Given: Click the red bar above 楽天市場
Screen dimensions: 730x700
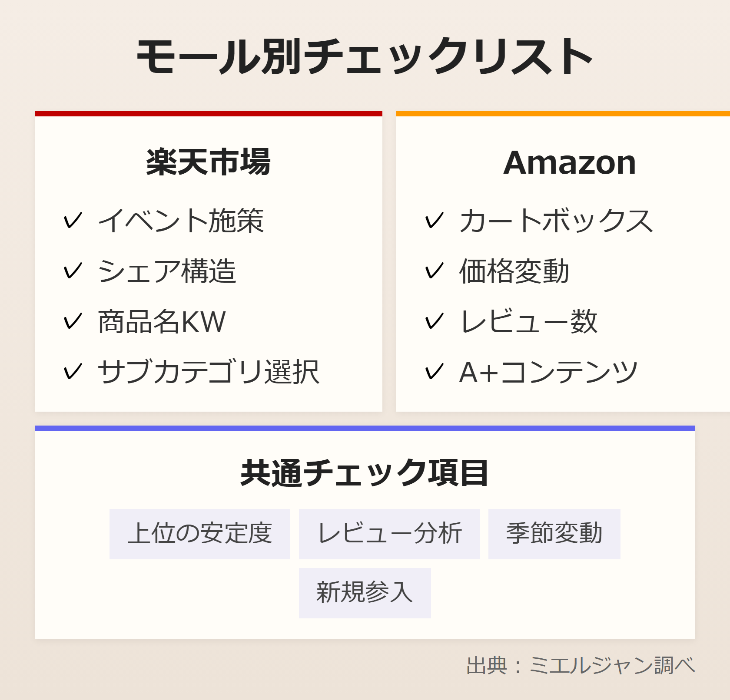Looking at the screenshot, I should pyautogui.click(x=208, y=114).
